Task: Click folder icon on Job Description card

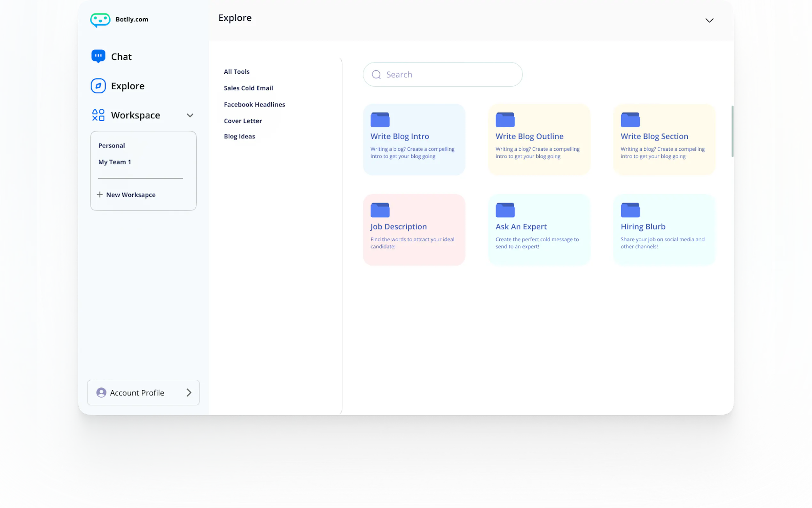Action: click(x=380, y=210)
